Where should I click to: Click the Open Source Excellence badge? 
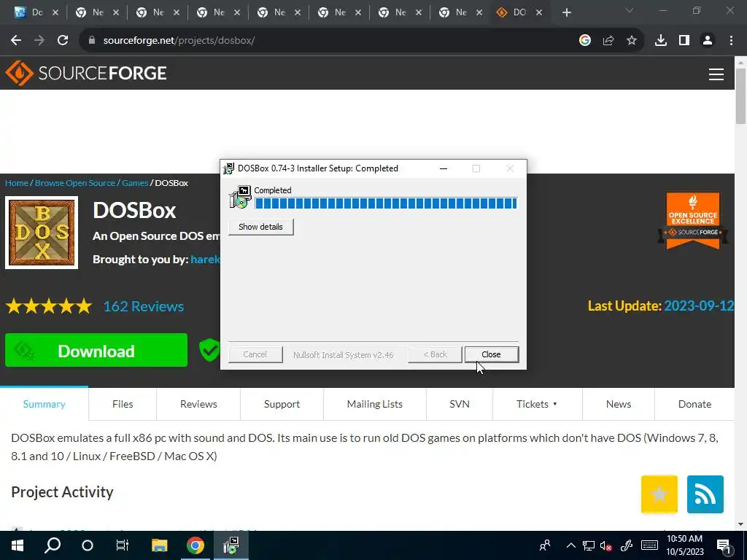(693, 221)
